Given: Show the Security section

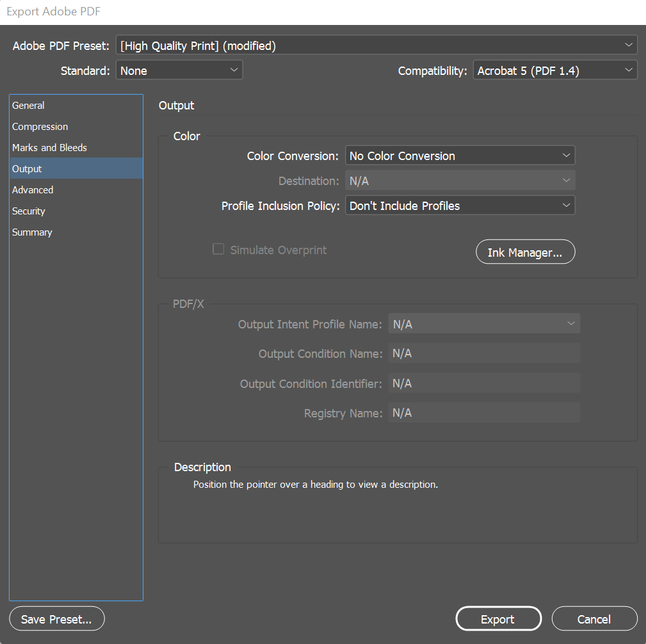Looking at the screenshot, I should click(29, 211).
